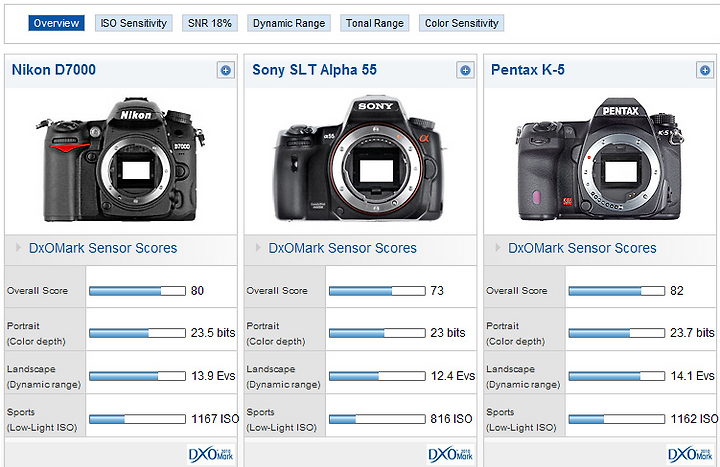Click the plus icon on Nikon D7000 card

225,70
